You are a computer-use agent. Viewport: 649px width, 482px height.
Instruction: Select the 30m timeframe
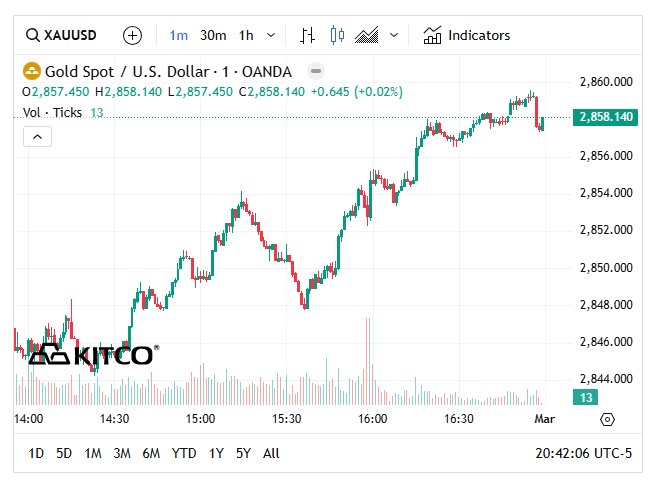(212, 35)
